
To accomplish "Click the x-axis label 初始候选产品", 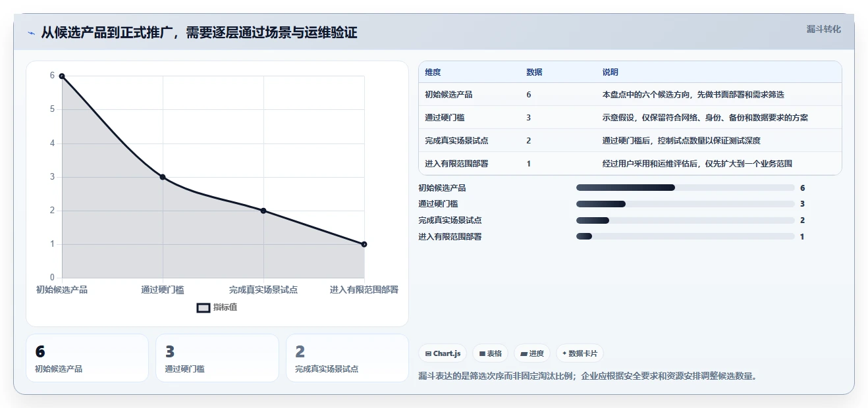I will coord(62,290).
